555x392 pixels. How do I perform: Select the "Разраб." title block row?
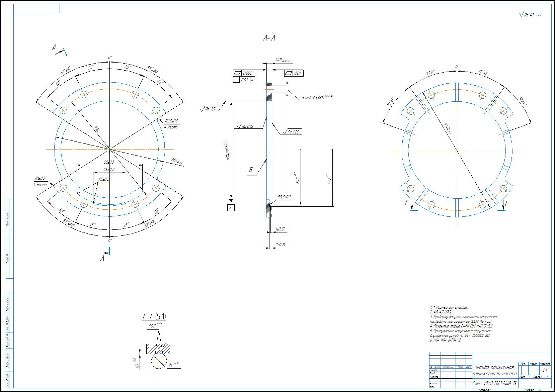pos(433,370)
